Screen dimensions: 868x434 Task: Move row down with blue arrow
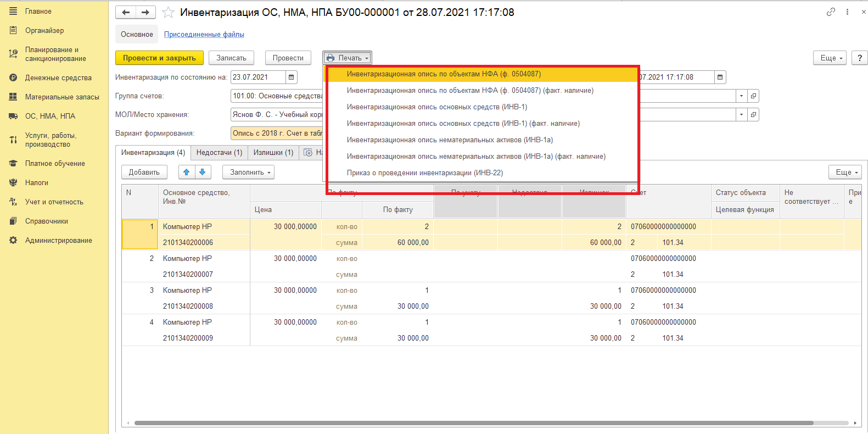coord(203,172)
